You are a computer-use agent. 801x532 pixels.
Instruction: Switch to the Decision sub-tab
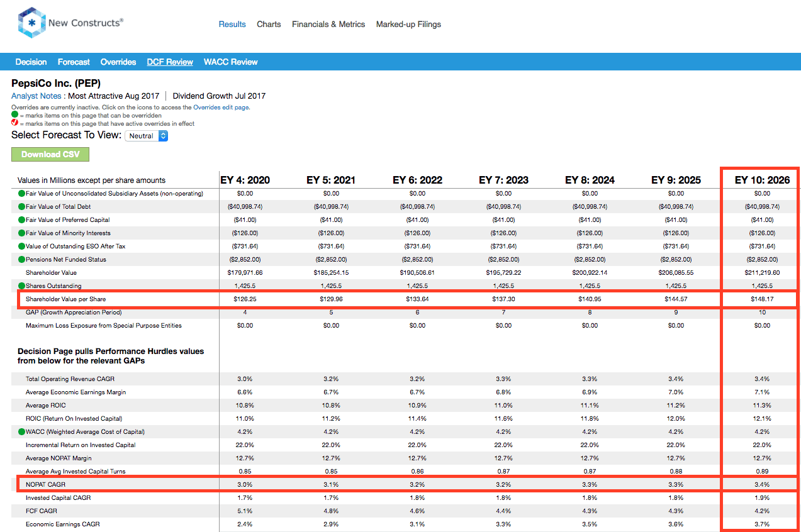(x=31, y=62)
